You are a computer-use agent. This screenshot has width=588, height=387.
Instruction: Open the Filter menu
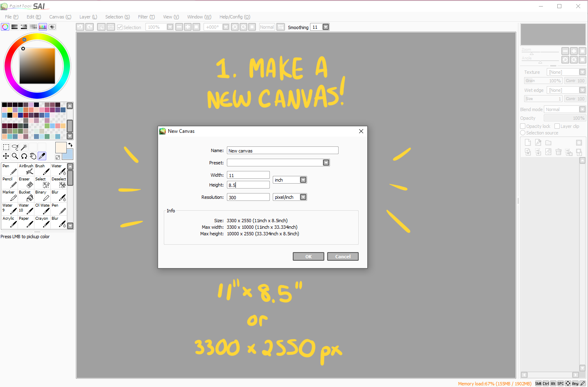146,17
